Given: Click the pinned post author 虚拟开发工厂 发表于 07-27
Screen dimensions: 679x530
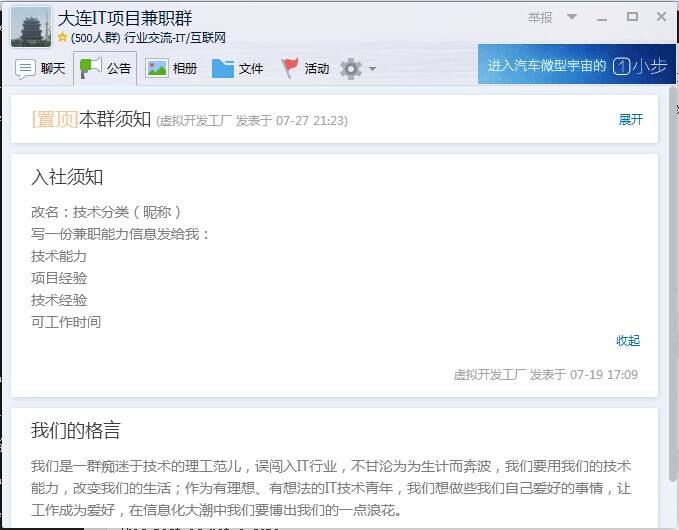Looking at the screenshot, I should 252,120.
